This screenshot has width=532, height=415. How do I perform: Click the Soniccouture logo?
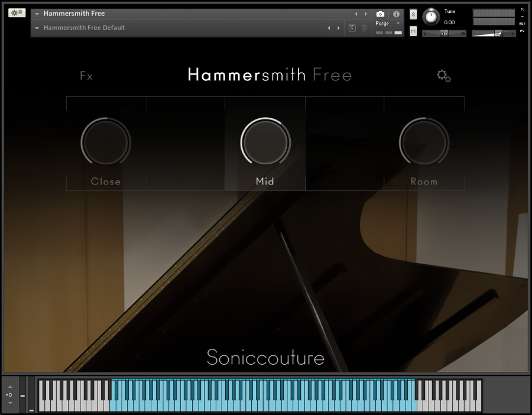pos(265,357)
